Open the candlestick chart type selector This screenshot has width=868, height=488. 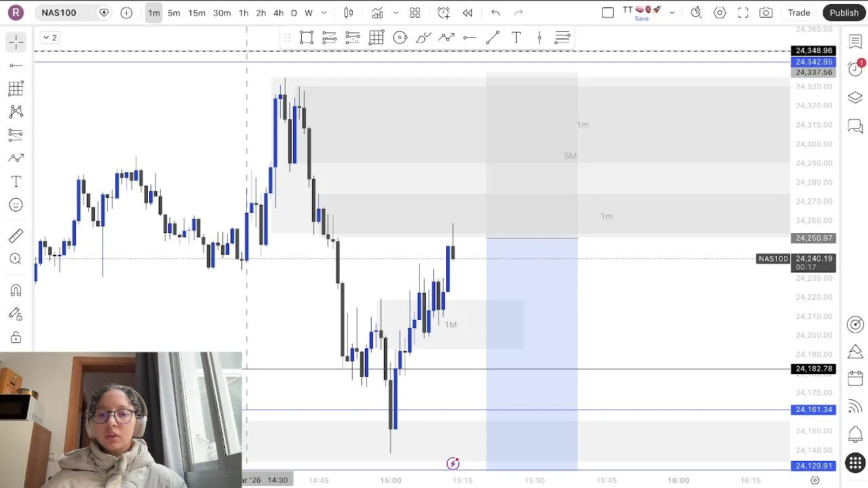pyautogui.click(x=349, y=13)
